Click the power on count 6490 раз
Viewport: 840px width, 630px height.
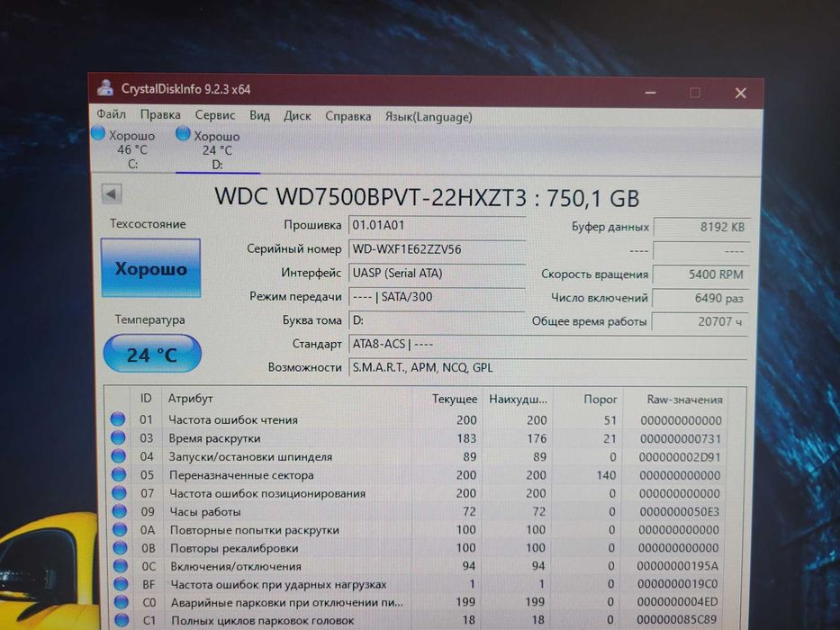coord(700,298)
